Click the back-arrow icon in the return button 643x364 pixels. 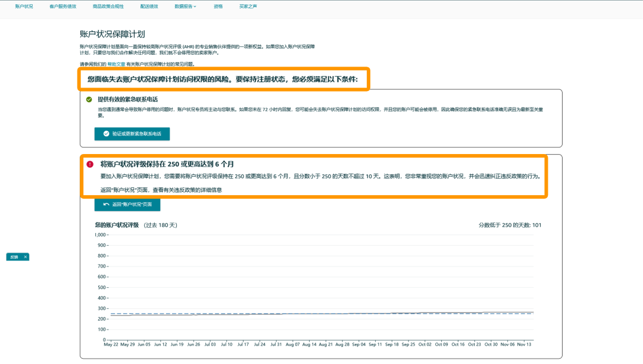click(106, 204)
